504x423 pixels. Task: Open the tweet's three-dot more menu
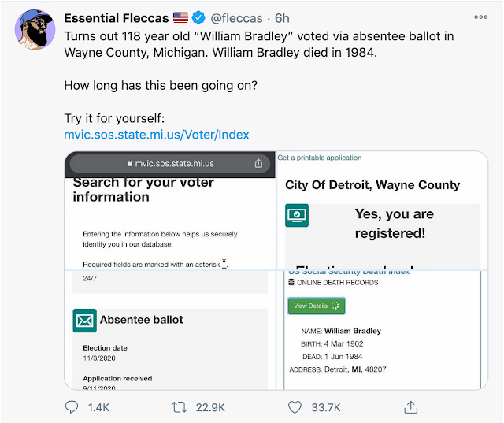point(480,17)
